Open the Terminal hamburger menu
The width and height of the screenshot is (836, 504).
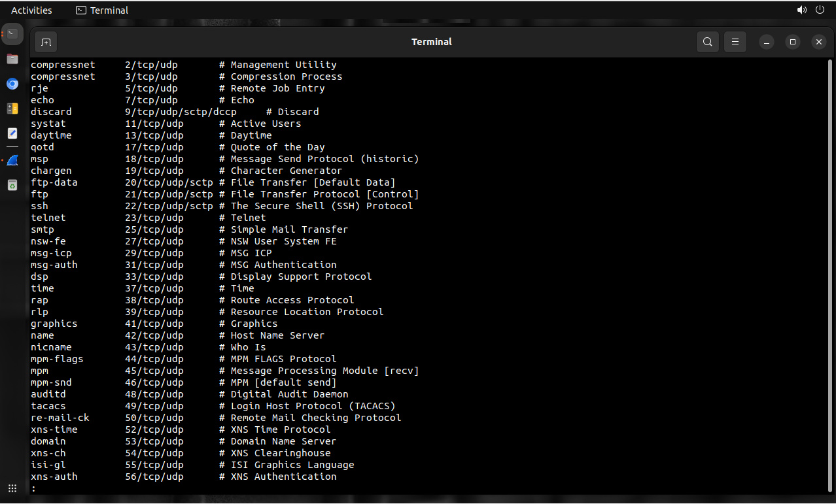735,42
